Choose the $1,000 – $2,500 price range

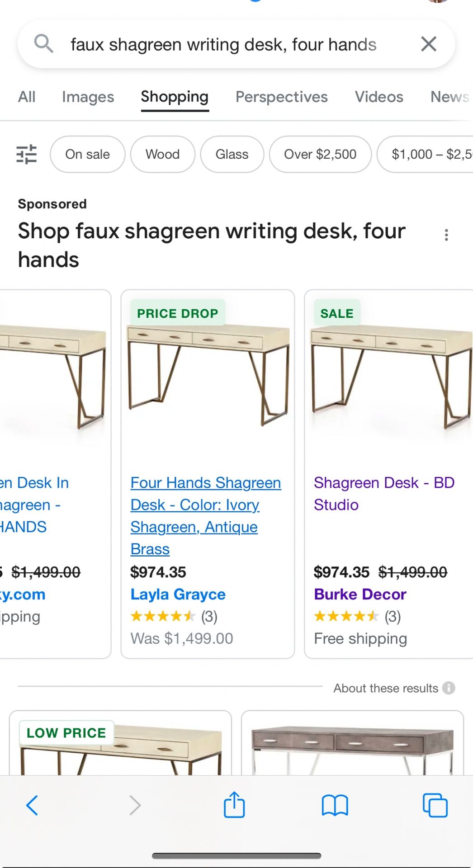pyautogui.click(x=430, y=154)
